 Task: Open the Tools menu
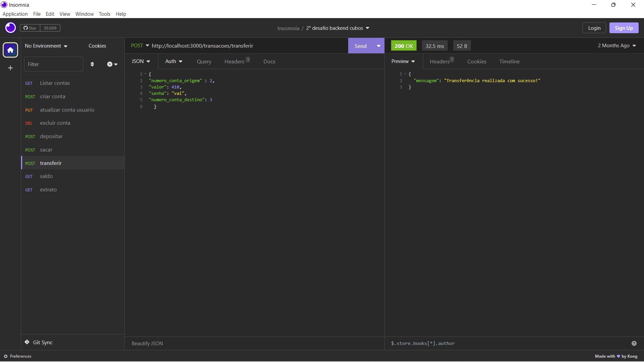click(x=104, y=14)
